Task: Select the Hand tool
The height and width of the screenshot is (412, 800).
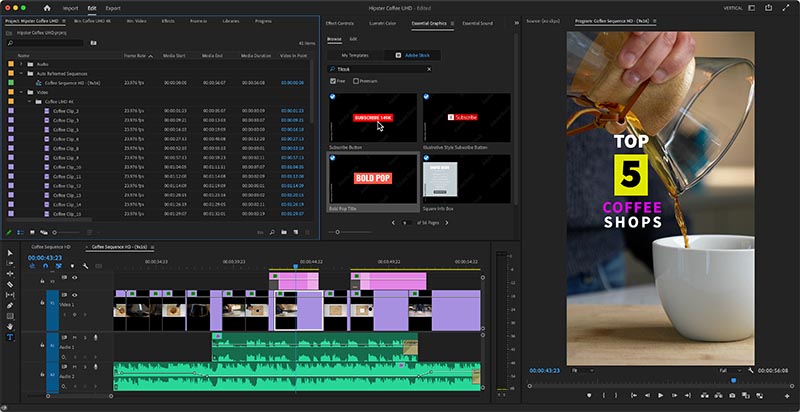Action: click(10, 326)
